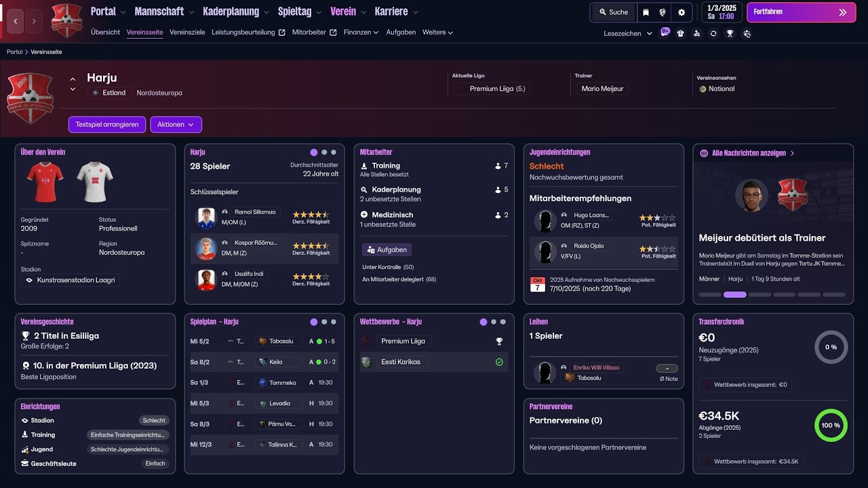The image size is (868, 488).
Task: Open the Leistungsbeurteilung tab
Action: point(243,33)
